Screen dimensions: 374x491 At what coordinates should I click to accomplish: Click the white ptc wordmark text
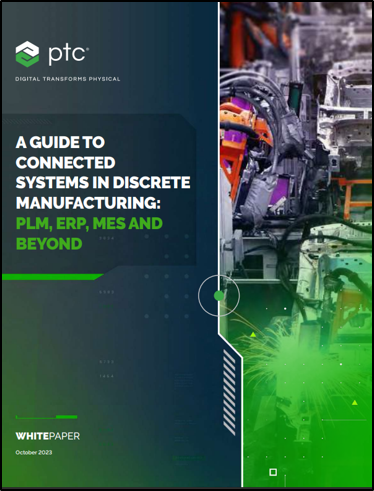(68, 55)
